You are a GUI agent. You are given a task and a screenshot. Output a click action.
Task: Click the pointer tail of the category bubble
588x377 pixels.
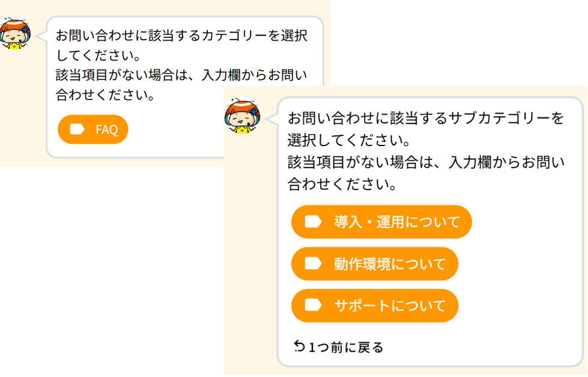click(42, 36)
